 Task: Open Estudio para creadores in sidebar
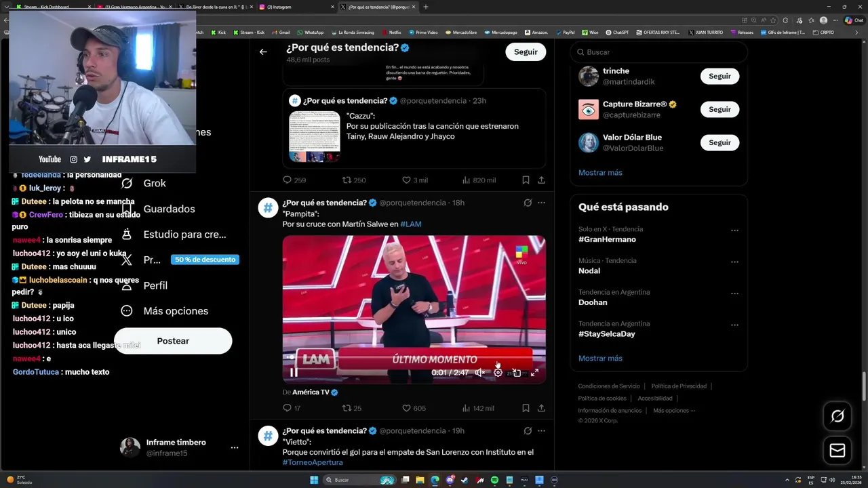(x=173, y=235)
